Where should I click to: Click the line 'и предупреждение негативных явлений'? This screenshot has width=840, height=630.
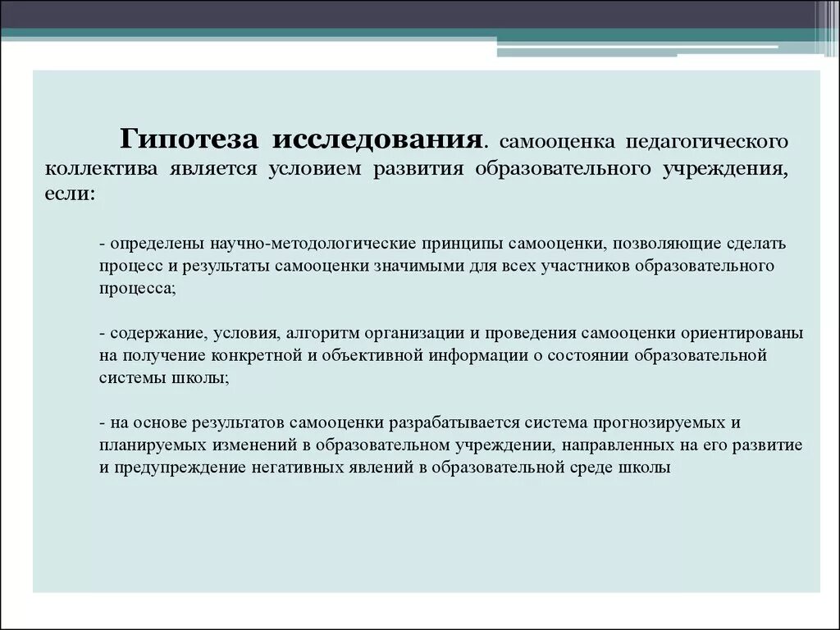pyautogui.click(x=385, y=468)
